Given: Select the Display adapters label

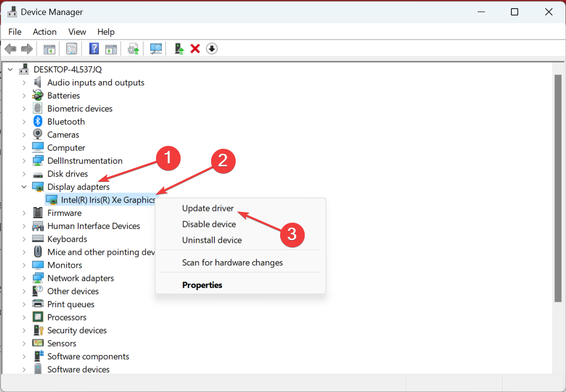Looking at the screenshot, I should (x=78, y=187).
